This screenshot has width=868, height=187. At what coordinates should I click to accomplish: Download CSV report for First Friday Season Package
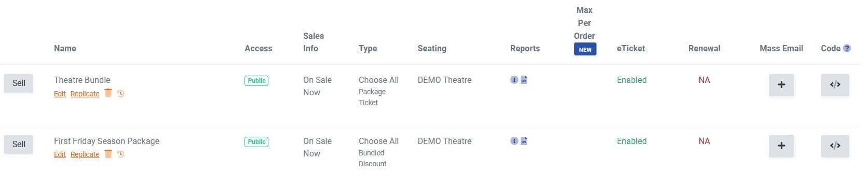(x=524, y=141)
